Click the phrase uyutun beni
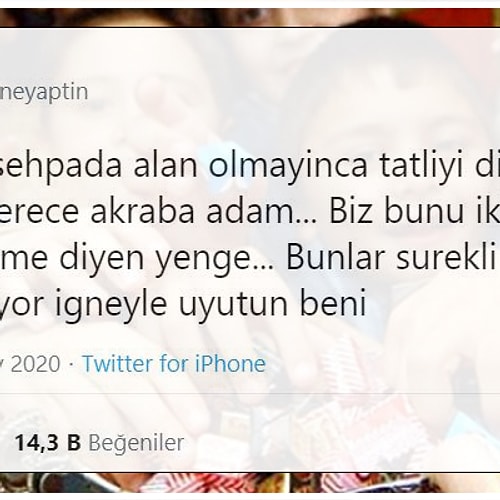The height and width of the screenshot is (500, 500). [273, 304]
